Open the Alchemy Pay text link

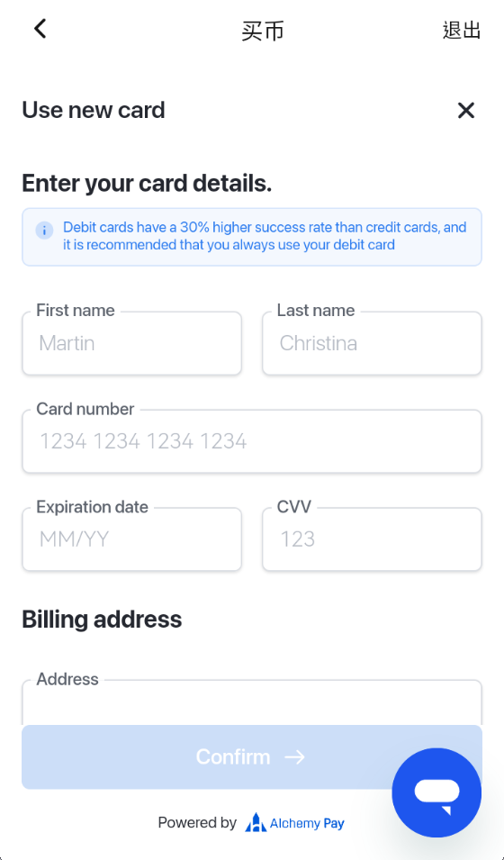(307, 823)
